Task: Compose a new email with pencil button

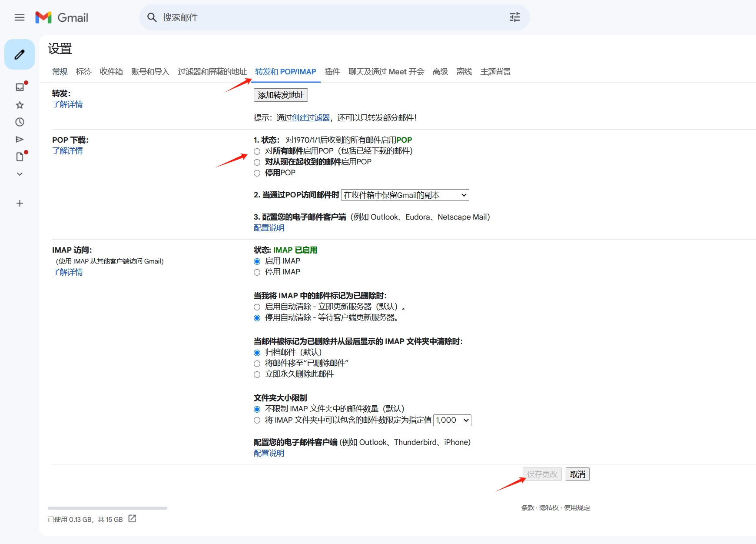Action: coord(20,54)
